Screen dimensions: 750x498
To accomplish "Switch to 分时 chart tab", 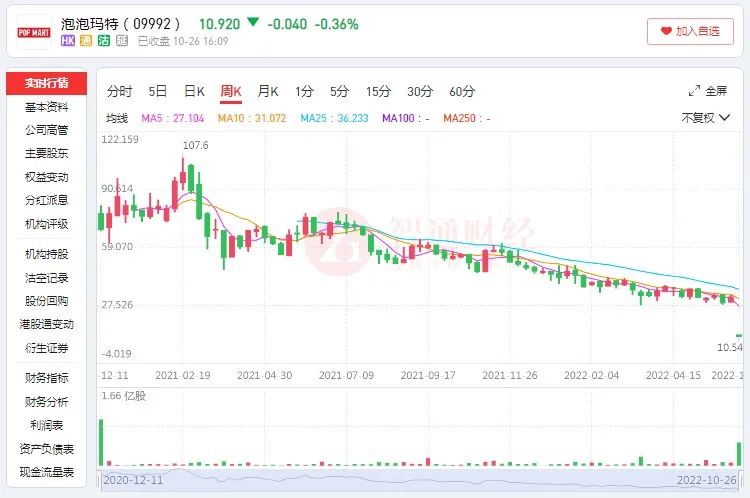I will pos(120,91).
